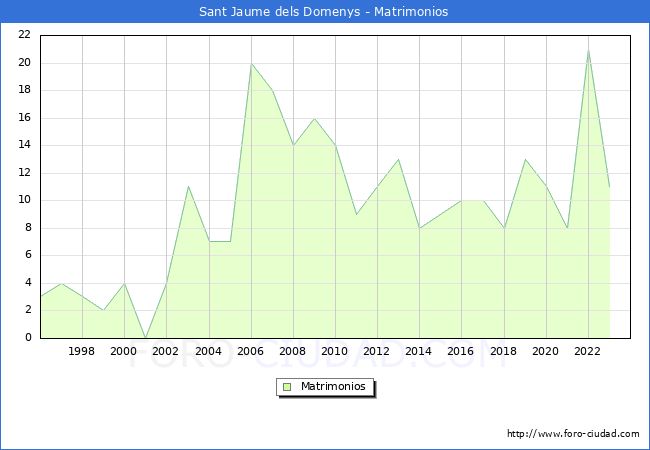Click the green Matrimonios legend swatch
Image resolution: width=650 pixels, height=450 pixels.
287,387
